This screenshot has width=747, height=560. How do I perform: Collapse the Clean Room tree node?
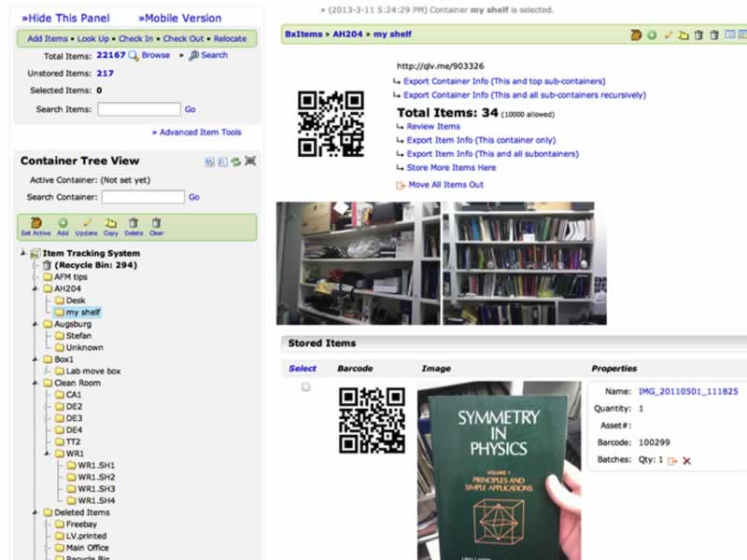pos(35,383)
